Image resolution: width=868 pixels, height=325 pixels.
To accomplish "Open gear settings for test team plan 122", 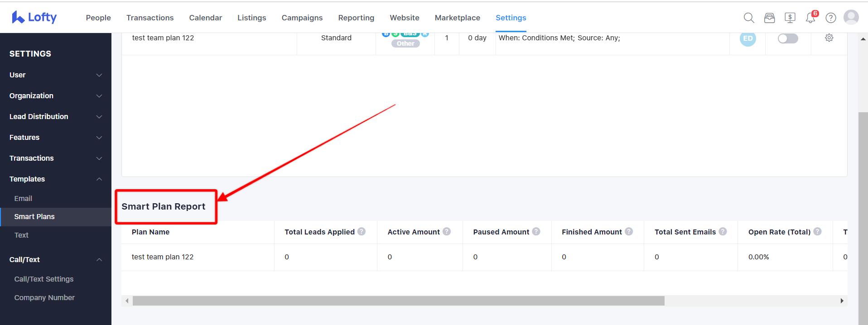I will (x=829, y=38).
